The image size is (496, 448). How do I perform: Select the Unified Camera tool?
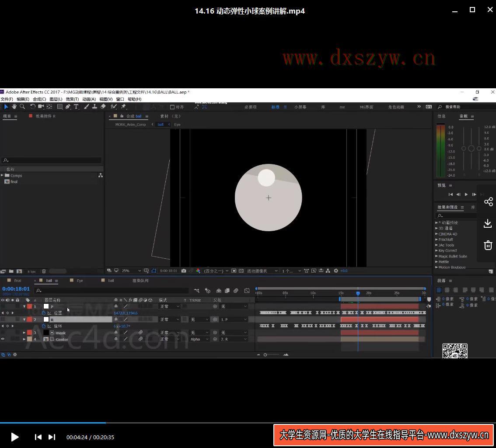pos(41,107)
